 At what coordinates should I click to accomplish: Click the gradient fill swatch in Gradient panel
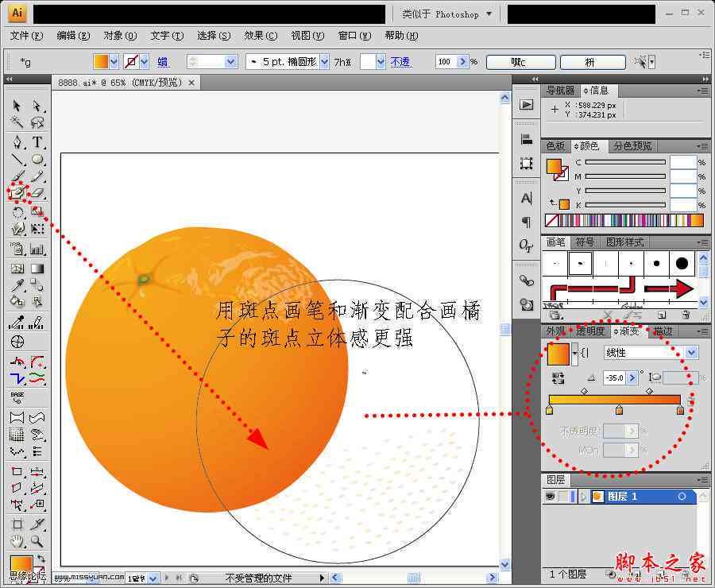tap(558, 354)
